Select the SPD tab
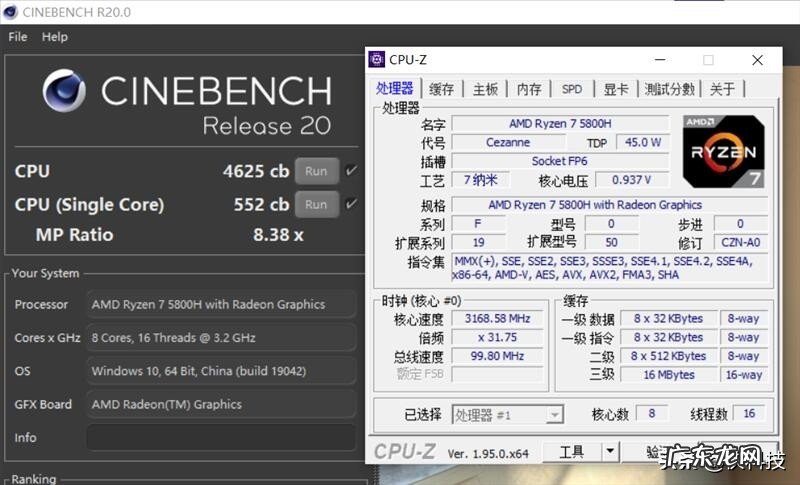 pos(572,89)
